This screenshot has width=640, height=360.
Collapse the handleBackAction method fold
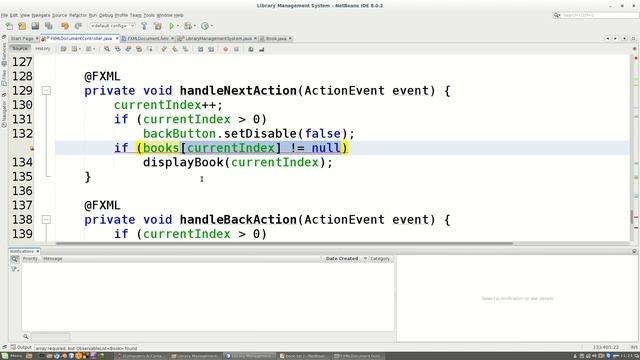tap(46, 220)
